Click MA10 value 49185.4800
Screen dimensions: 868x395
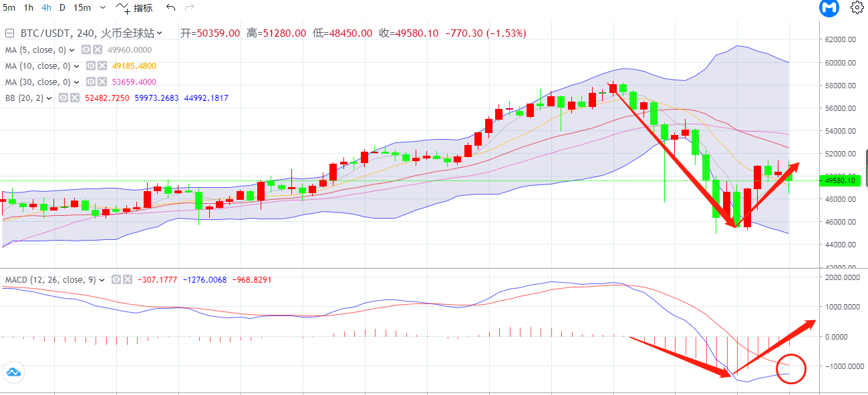click(x=134, y=65)
